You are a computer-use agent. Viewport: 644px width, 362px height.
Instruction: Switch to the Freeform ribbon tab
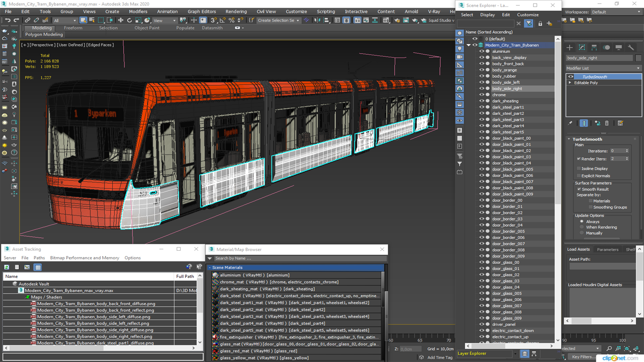point(73,28)
